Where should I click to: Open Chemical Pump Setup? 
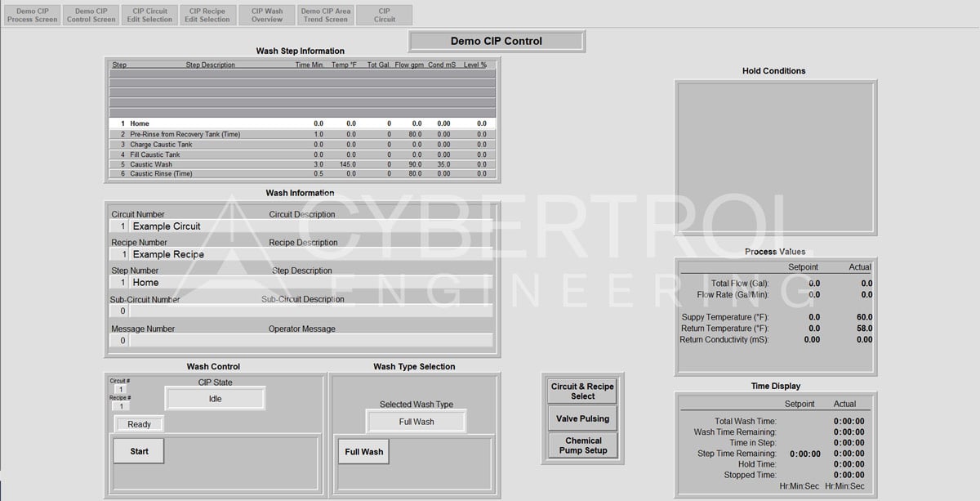(581, 445)
